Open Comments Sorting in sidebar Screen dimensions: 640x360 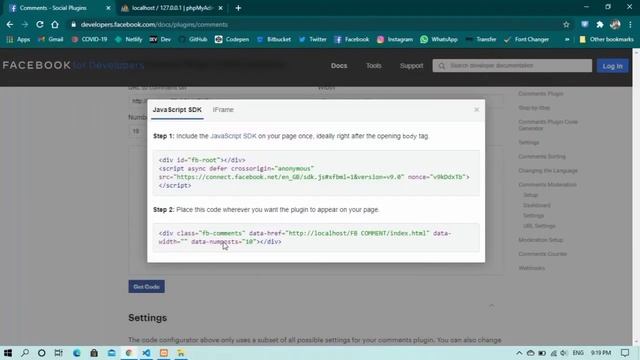(x=542, y=156)
